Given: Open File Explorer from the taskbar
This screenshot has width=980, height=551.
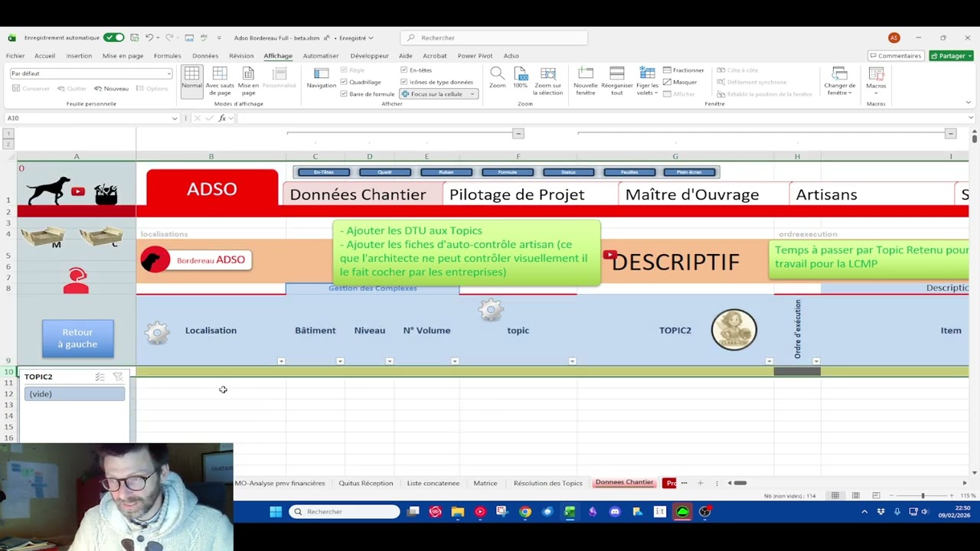Looking at the screenshot, I should [x=458, y=511].
